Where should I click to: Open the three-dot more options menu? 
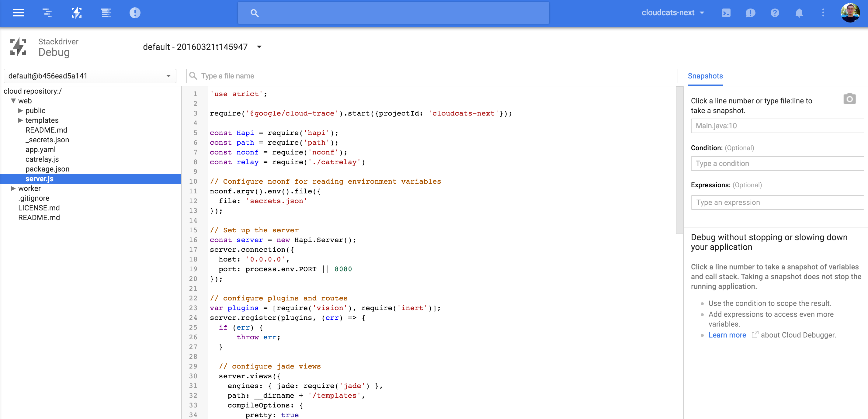tap(823, 13)
